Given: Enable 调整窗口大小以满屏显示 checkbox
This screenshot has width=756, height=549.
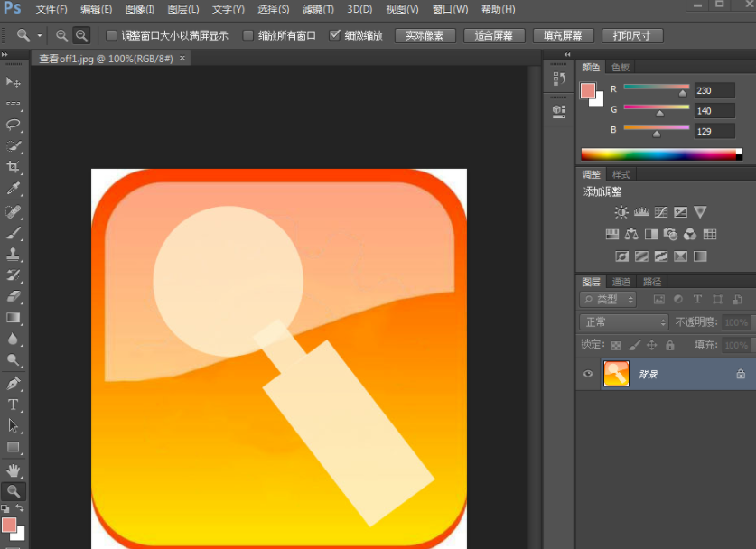Looking at the screenshot, I should [112, 36].
